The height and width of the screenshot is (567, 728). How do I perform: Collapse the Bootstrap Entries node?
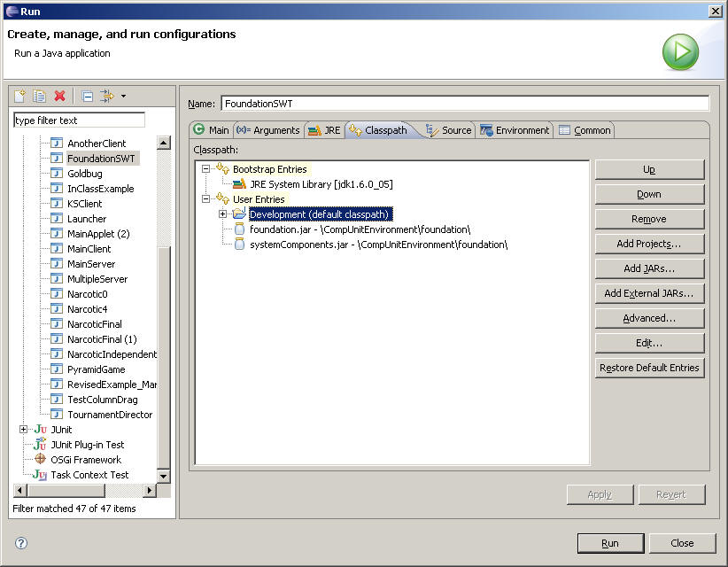206,169
